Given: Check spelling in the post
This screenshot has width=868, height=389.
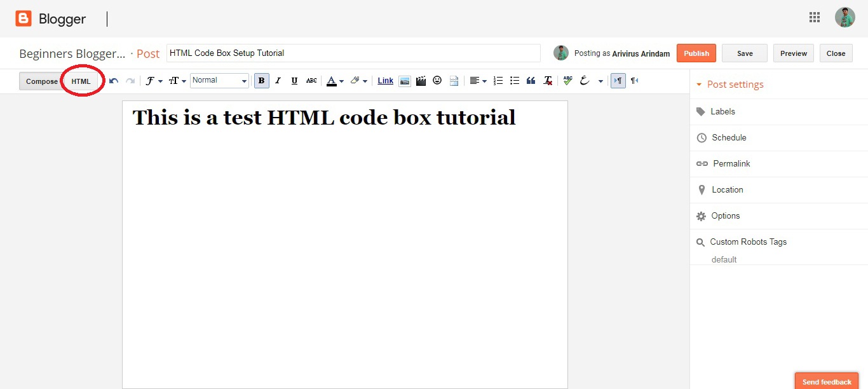Looking at the screenshot, I should (568, 81).
